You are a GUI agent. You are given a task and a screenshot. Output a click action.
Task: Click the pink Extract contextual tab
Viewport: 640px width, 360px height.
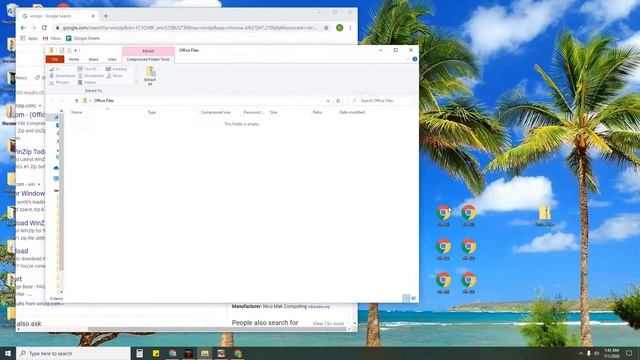[x=148, y=51]
